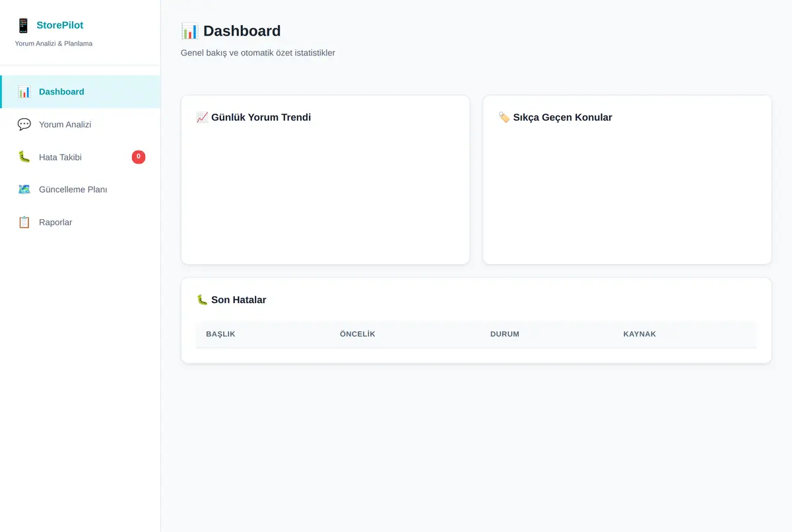Click the chart icon beside the Dashboard heading

pyautogui.click(x=189, y=31)
